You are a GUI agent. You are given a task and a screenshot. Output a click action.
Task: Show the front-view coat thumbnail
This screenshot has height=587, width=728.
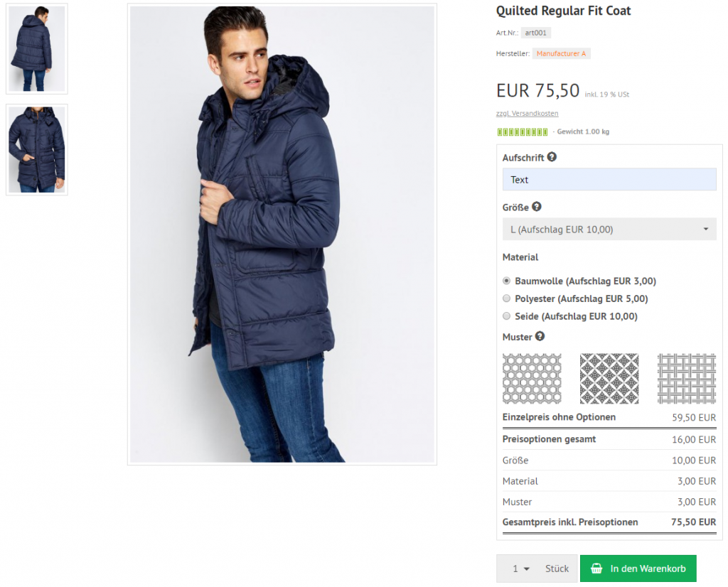click(x=37, y=150)
